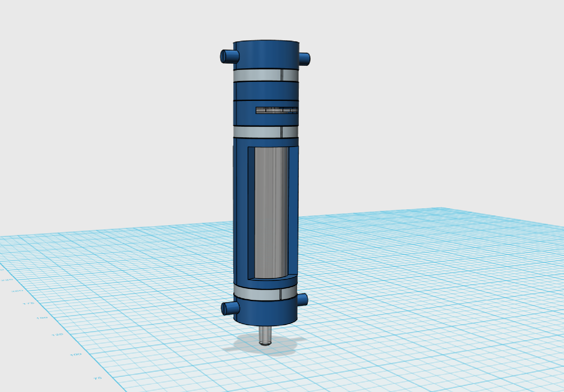This screenshot has height=392, width=564.
Task: Select the bottom-left blue peg on the base
Action: (x=230, y=308)
